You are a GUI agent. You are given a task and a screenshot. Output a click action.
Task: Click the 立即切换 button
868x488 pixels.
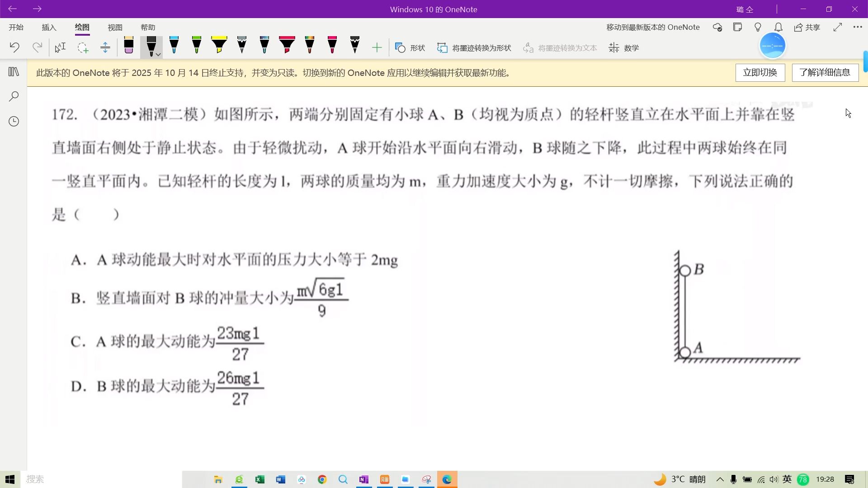(x=759, y=72)
